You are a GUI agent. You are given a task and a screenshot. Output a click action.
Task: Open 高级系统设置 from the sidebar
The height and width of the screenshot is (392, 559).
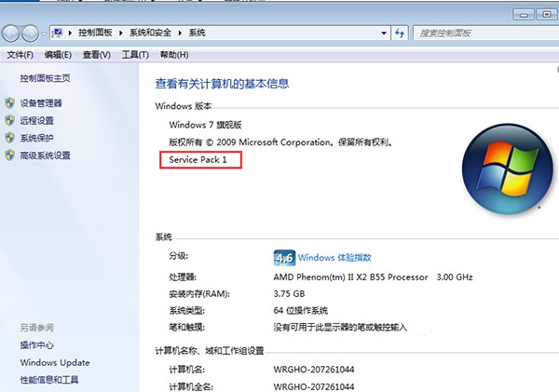(x=46, y=155)
